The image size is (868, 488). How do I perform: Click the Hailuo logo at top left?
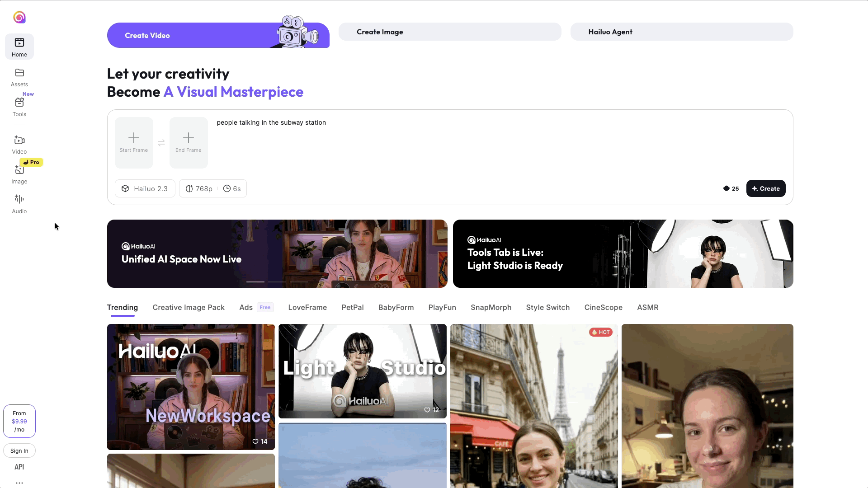(x=19, y=17)
